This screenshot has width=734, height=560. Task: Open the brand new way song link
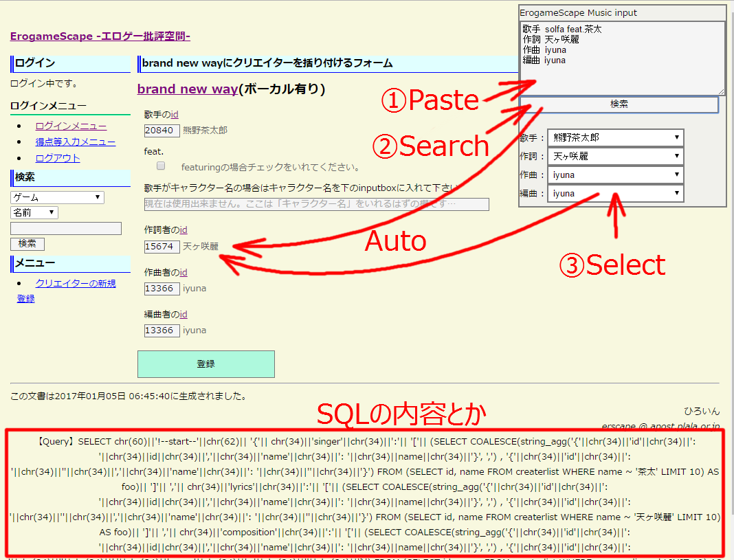pyautogui.click(x=187, y=89)
